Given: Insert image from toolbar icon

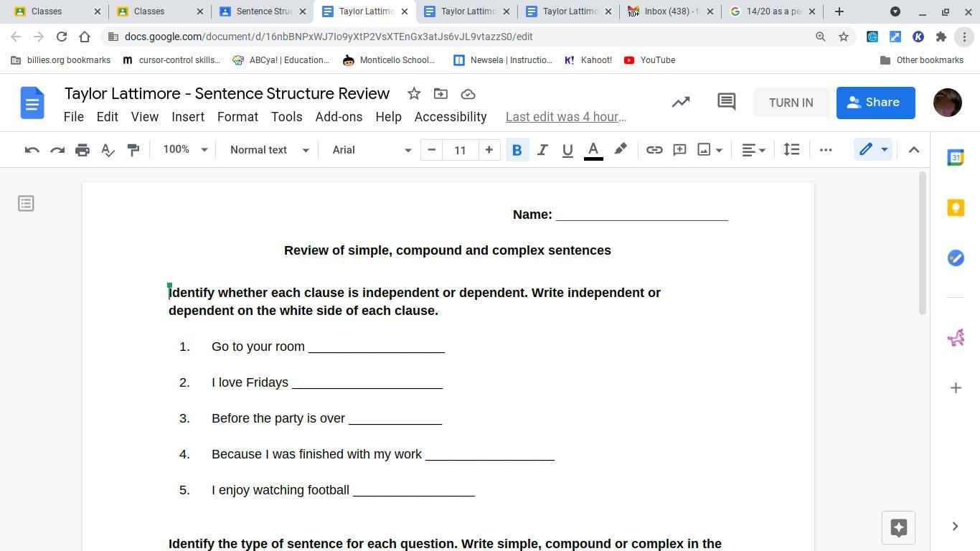Looking at the screenshot, I should tap(704, 150).
